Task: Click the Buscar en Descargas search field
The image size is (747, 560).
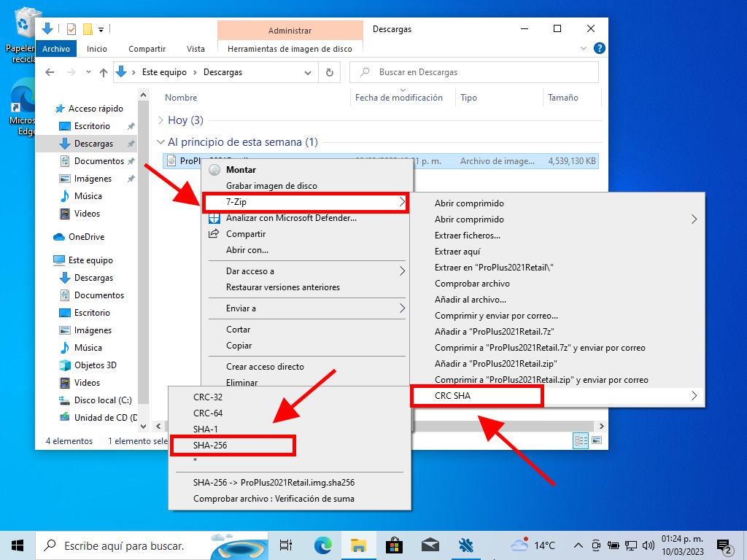Action: (481, 72)
